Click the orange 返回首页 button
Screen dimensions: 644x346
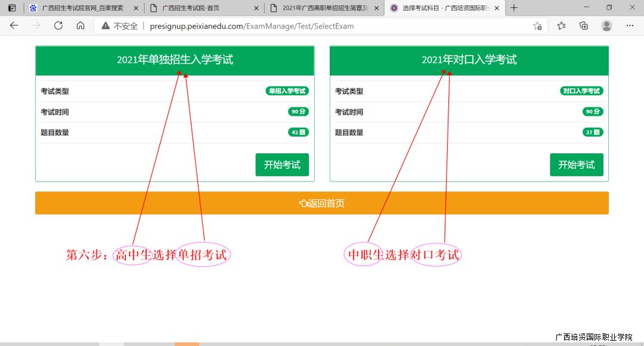[x=322, y=203]
